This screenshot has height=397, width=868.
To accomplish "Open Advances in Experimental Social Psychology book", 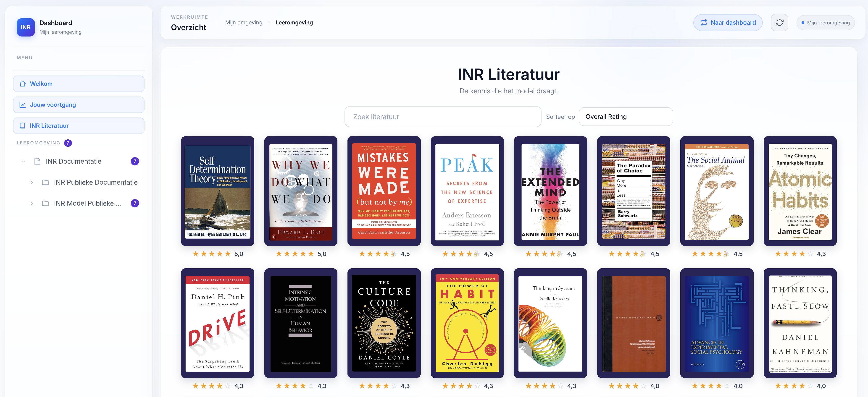I will coord(717,323).
